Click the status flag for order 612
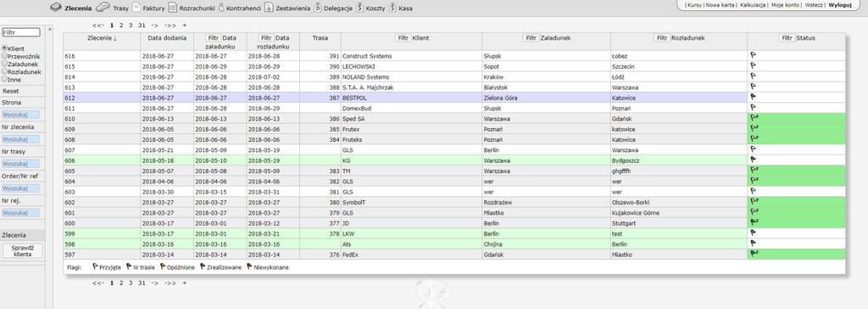The height and width of the screenshot is (309, 868). [753, 98]
